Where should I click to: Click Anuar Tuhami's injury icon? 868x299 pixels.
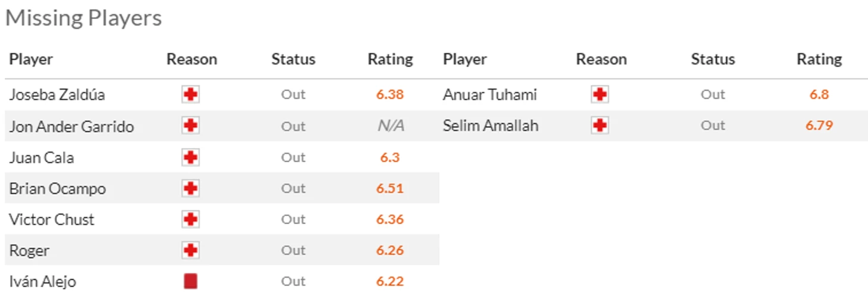[x=600, y=95]
